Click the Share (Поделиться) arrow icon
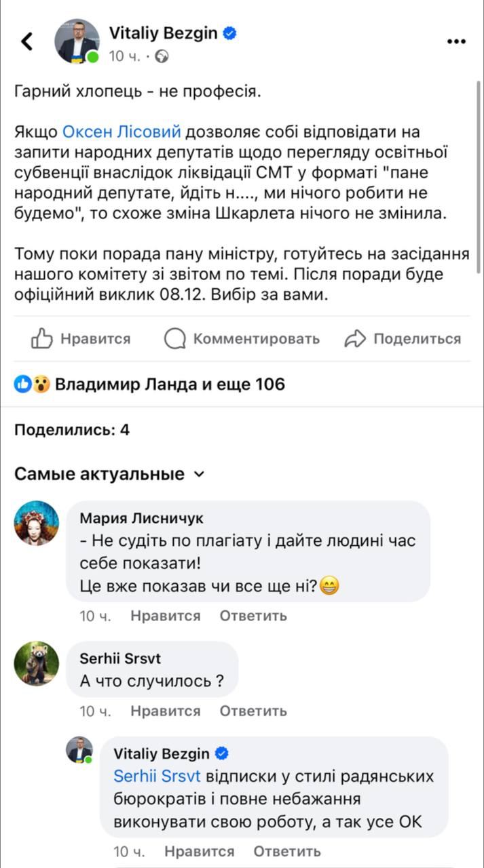The width and height of the screenshot is (484, 868). (354, 338)
